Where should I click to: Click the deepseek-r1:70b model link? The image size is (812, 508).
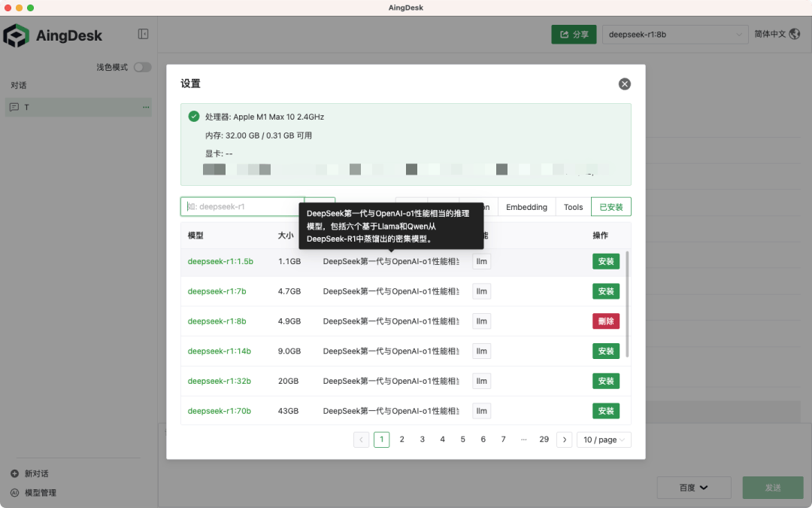click(x=219, y=411)
